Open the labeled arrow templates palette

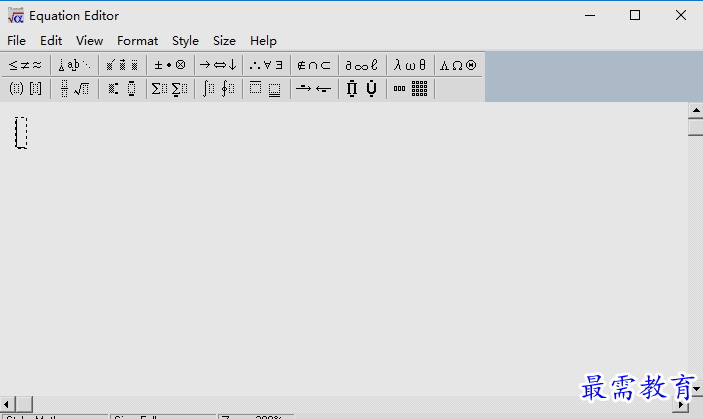[314, 89]
